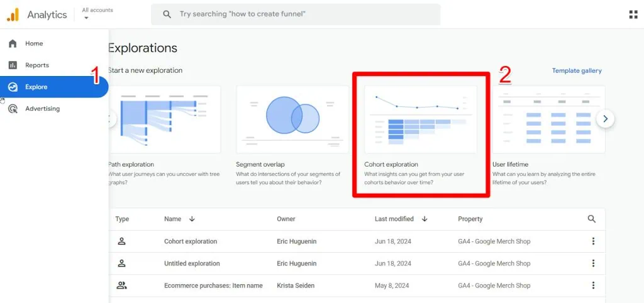Expand the All accounts dropdown
This screenshot has height=303, width=644.
pyautogui.click(x=86, y=18)
